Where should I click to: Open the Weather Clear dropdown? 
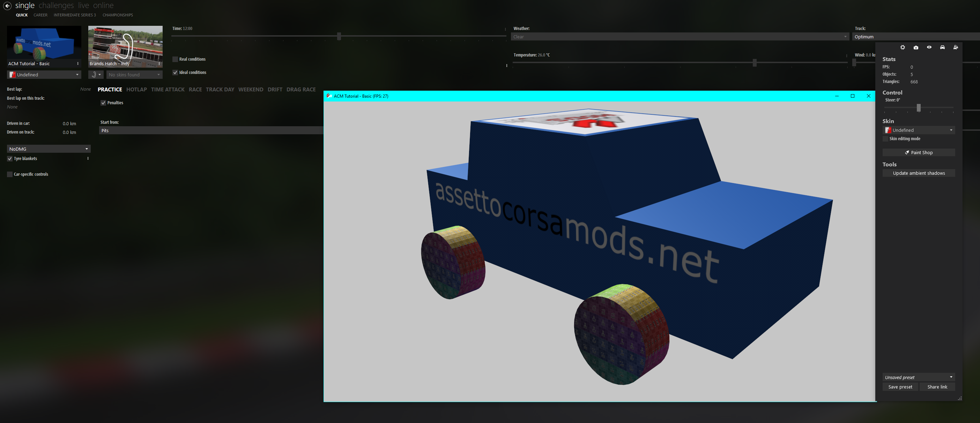click(x=680, y=37)
